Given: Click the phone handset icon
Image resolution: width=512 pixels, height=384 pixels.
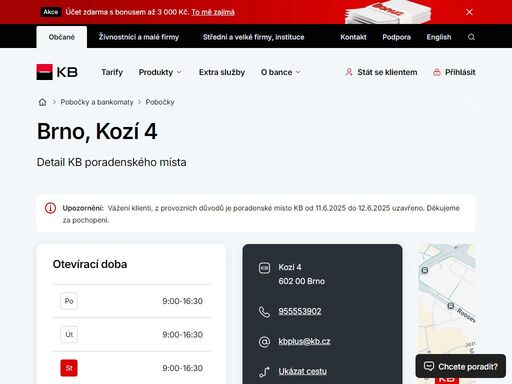Looking at the screenshot, I should coord(264,312).
